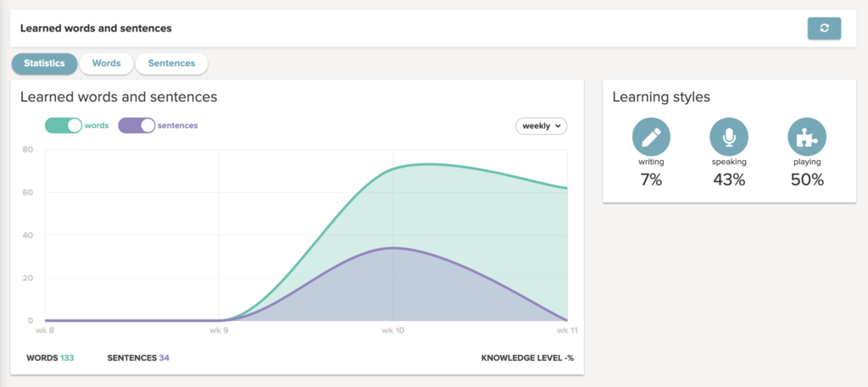The height and width of the screenshot is (387, 868).
Task: Click the Learning styles heading
Action: point(661,97)
